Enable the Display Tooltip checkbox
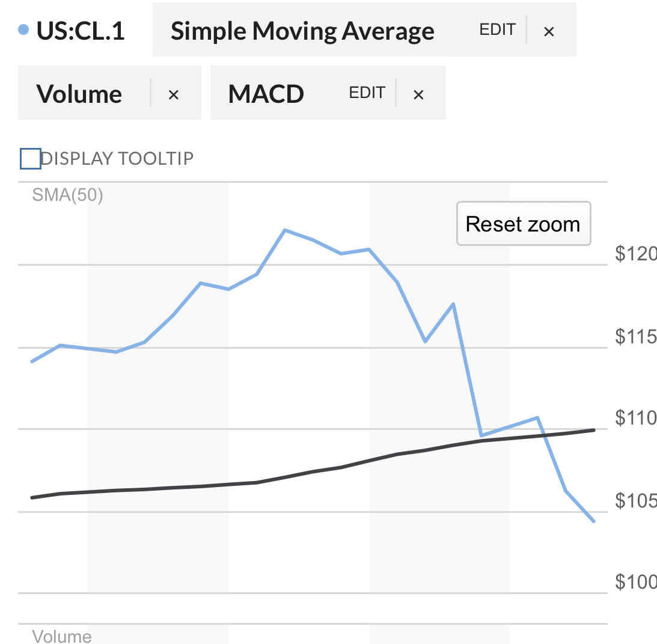This screenshot has height=644, width=657. (31, 159)
